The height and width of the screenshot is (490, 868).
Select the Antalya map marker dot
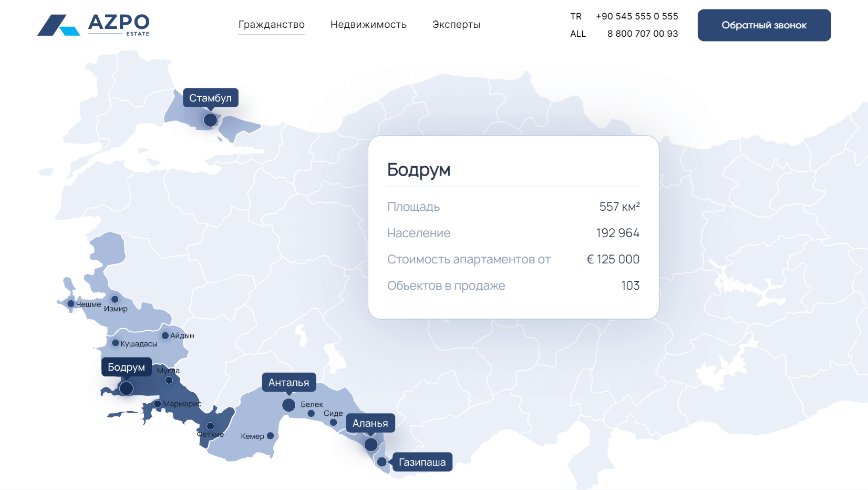pyautogui.click(x=288, y=405)
